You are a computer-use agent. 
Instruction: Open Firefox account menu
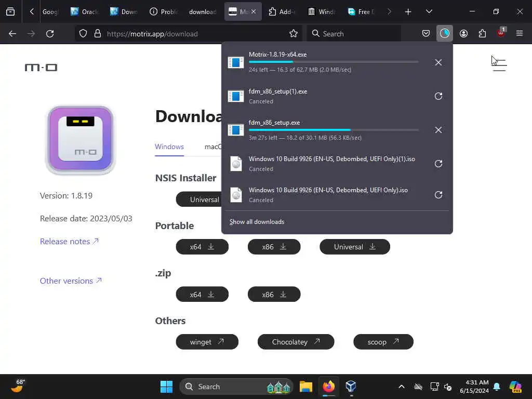[x=463, y=34]
